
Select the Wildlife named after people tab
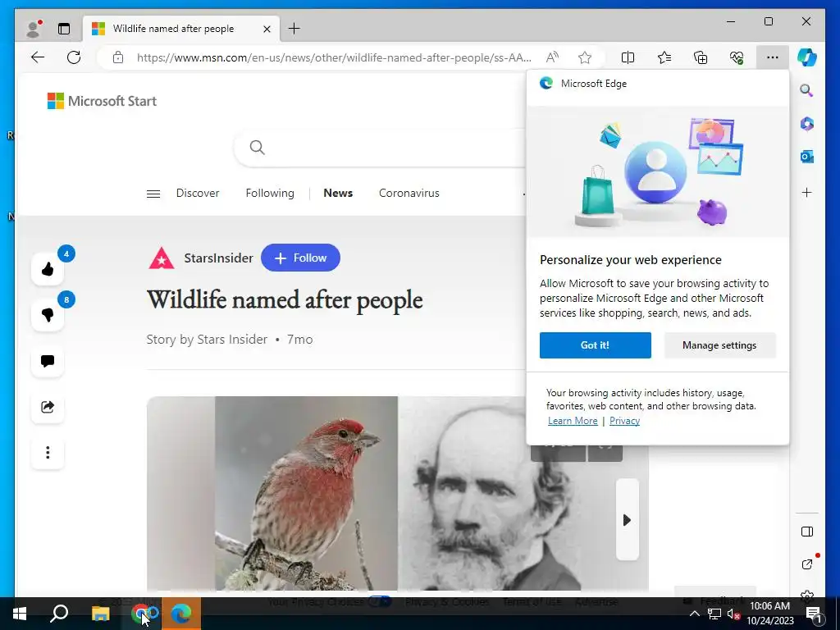point(181,29)
